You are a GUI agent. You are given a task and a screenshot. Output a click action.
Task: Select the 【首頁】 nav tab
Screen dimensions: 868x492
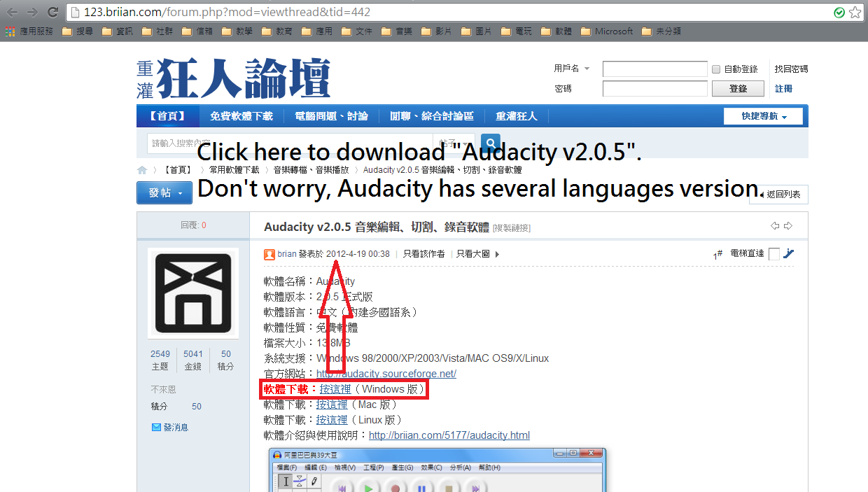[168, 116]
